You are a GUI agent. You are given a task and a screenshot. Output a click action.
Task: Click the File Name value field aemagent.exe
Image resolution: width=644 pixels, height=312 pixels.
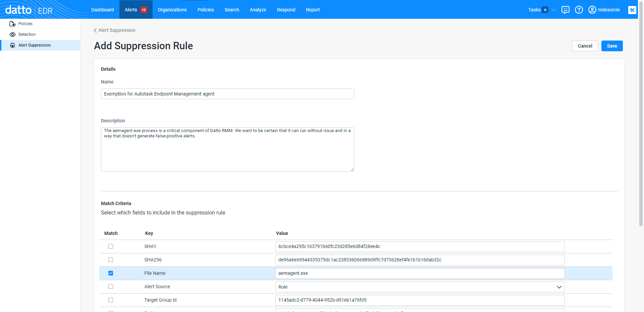420,273
